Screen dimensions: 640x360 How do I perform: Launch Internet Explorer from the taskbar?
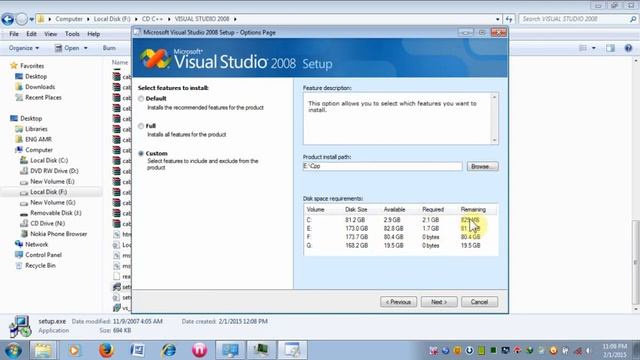pyautogui.click(x=168, y=350)
